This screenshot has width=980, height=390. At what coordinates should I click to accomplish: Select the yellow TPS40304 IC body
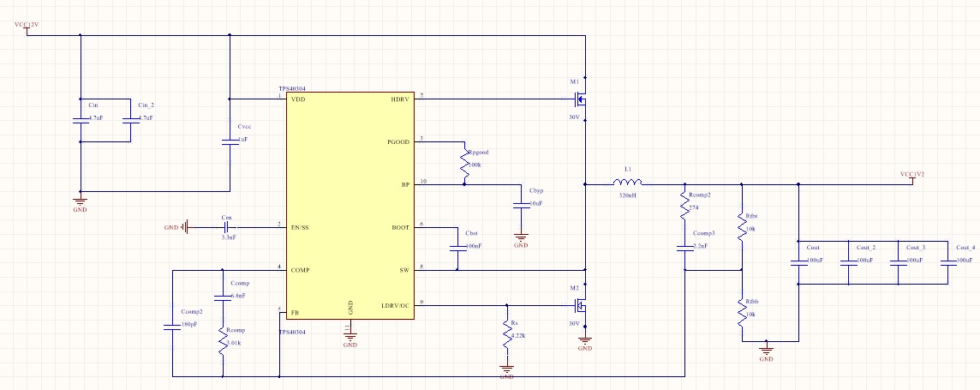[x=350, y=206]
